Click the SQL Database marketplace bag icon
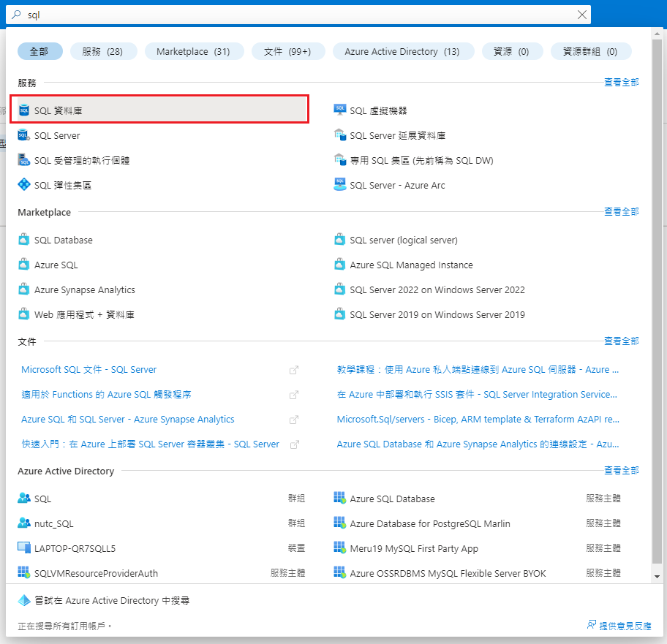Viewport: 667px width, 644px height. (24, 239)
